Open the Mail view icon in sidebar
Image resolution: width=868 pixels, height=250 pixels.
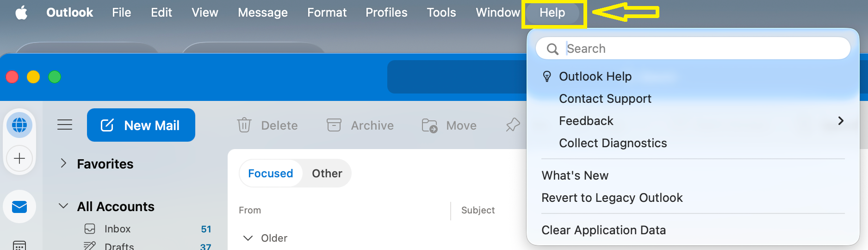click(x=19, y=206)
